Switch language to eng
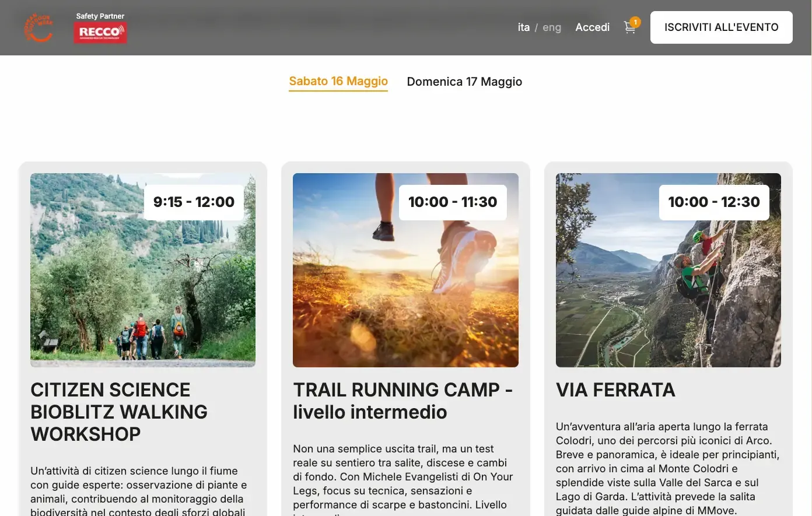Viewport: 812px width, 516px height. tap(552, 27)
